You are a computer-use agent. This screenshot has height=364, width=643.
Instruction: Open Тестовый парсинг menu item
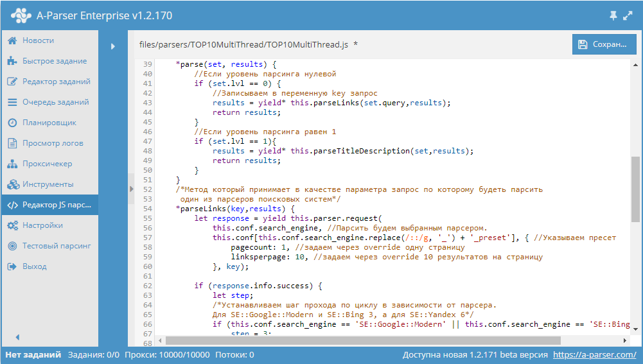(x=57, y=246)
